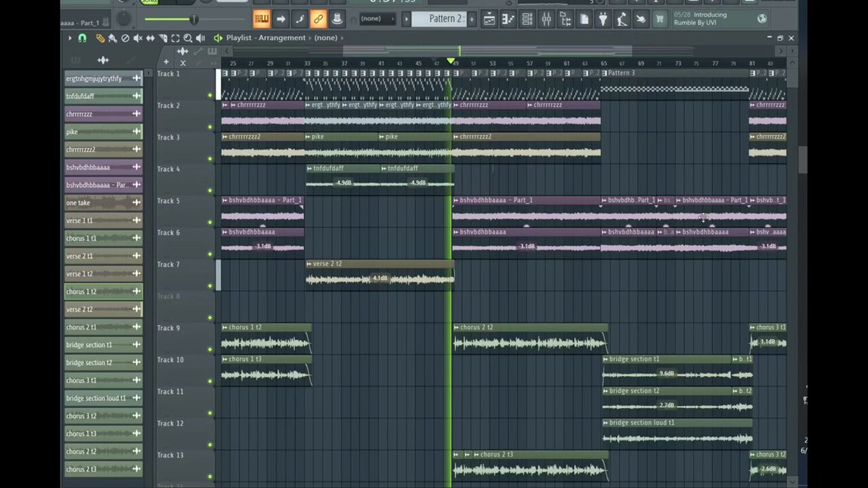Viewport: 868px width, 488px height.
Task: Select the 'pike' item in picker list
Action: [103, 132]
